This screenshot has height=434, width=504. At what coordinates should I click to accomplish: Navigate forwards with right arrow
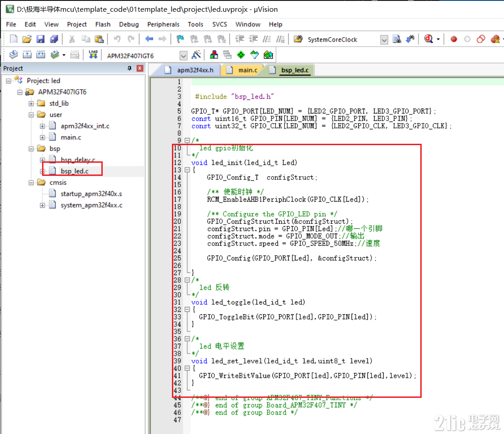[x=162, y=39]
